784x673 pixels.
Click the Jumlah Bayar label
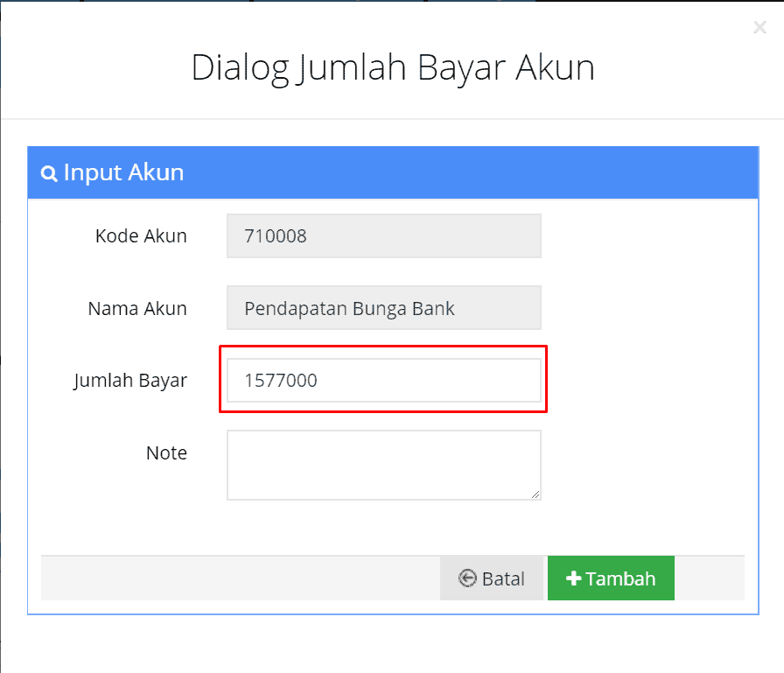tap(130, 381)
